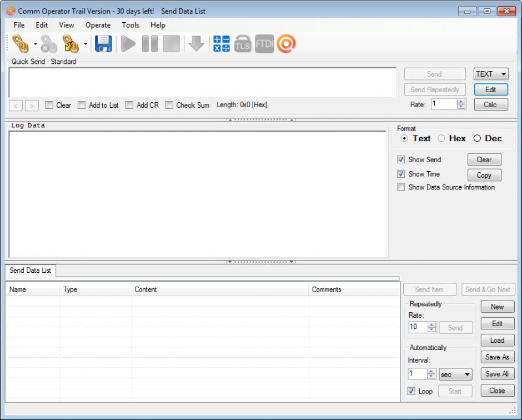Click the Play toolbar button
522x420 pixels.
[x=128, y=44]
